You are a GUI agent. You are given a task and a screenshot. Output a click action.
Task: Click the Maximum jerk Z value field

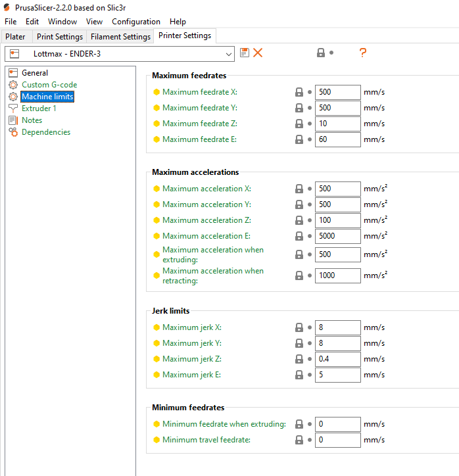(x=338, y=359)
